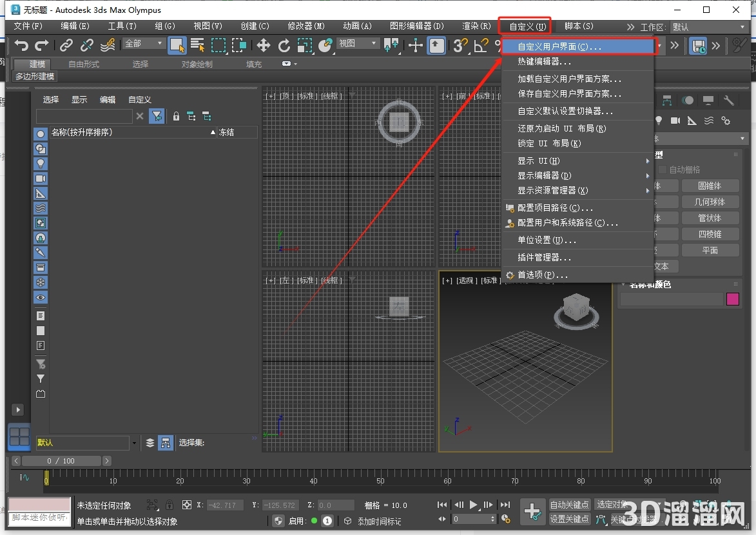Create a 圆锥体 cone primitive
This screenshot has height=535, width=756.
(x=710, y=186)
